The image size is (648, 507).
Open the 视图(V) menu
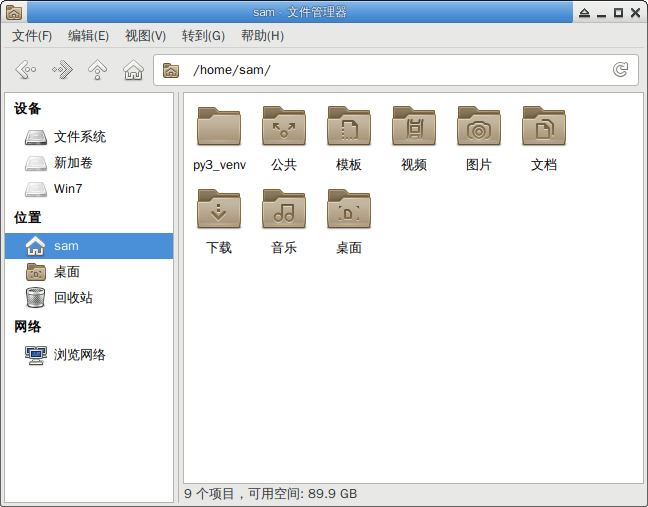(145, 36)
